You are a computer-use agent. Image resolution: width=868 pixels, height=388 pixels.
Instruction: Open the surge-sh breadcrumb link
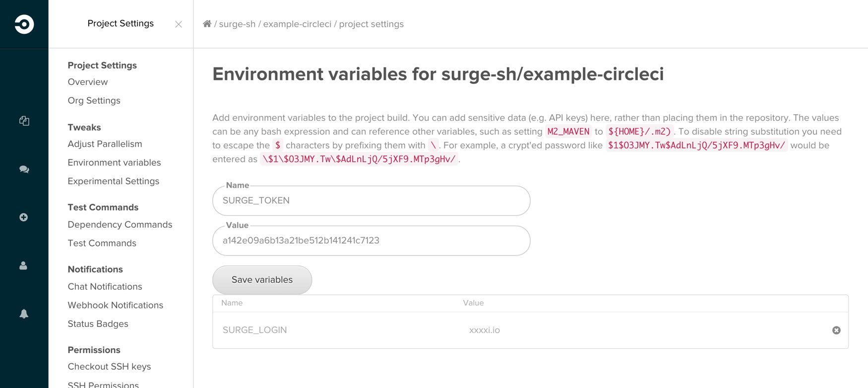click(237, 24)
